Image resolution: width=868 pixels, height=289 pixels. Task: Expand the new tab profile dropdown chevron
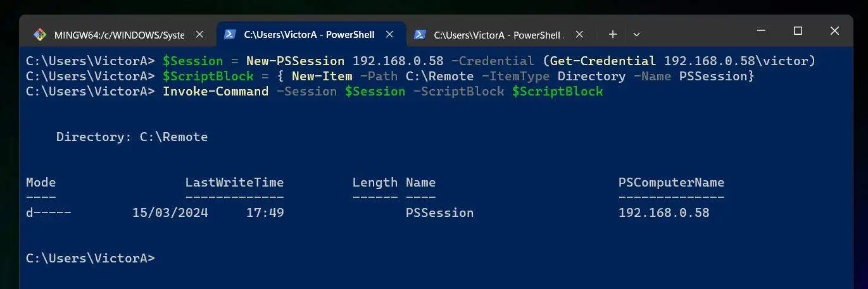(x=637, y=34)
